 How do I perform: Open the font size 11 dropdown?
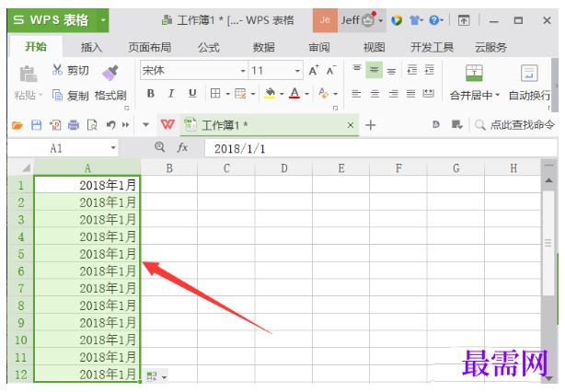[x=297, y=71]
